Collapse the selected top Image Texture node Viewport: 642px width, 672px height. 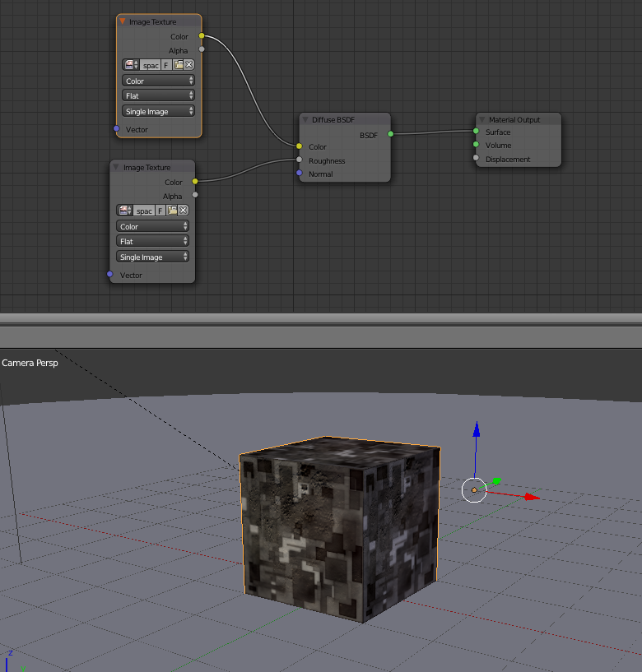122,21
